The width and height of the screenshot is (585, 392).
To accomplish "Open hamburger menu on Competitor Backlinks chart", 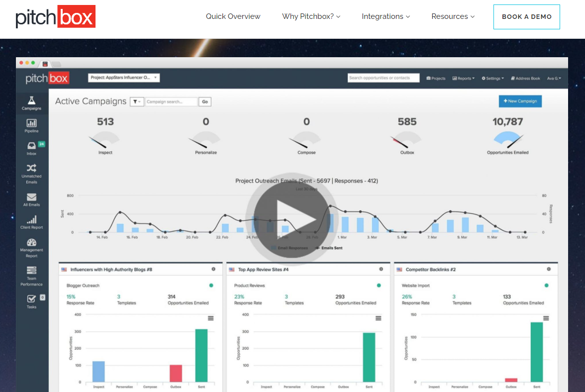I will pos(546,318).
